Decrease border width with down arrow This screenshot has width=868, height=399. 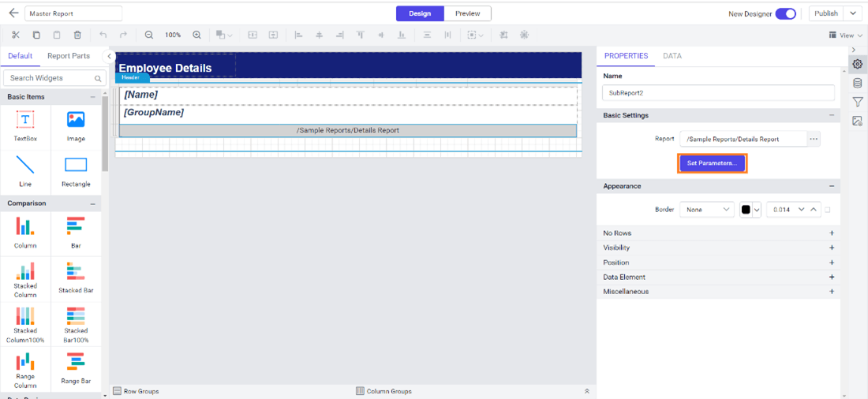800,210
